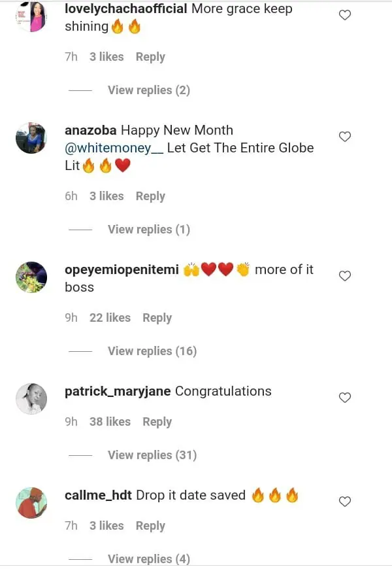Expand View replies (2) under lovelychachaofficial
Viewport: 392px width, 569px height.
[x=148, y=90]
